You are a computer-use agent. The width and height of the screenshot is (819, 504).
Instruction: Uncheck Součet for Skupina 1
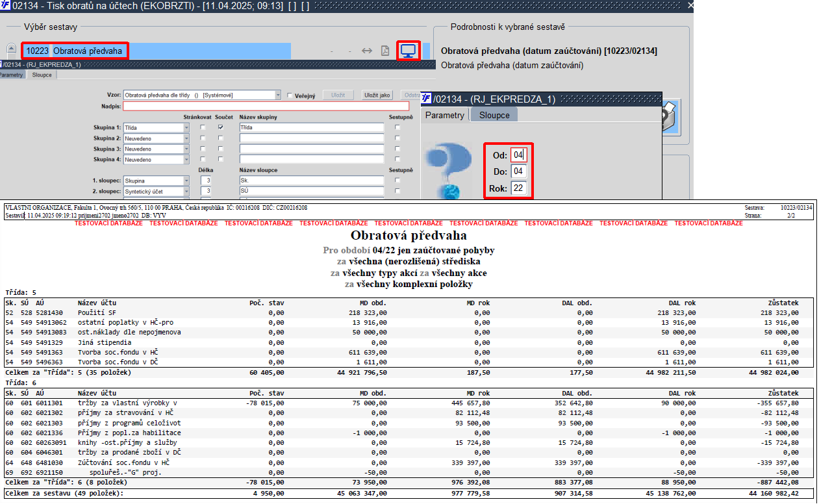[221, 127]
